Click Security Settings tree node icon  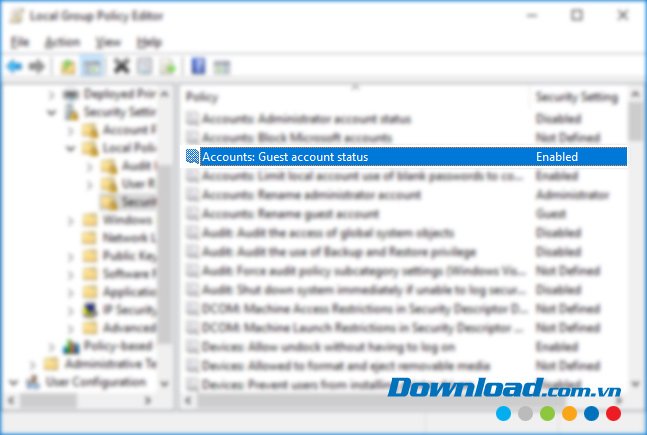pyautogui.click(x=72, y=112)
